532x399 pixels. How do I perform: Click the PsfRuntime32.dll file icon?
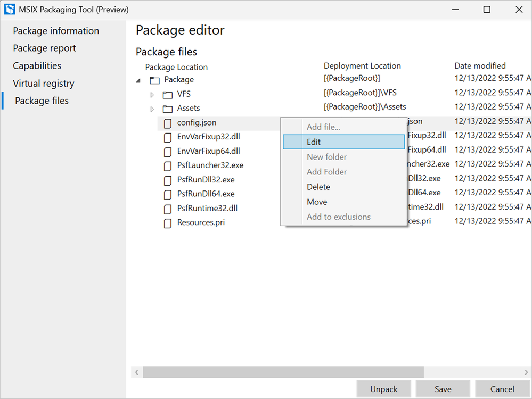click(x=168, y=209)
